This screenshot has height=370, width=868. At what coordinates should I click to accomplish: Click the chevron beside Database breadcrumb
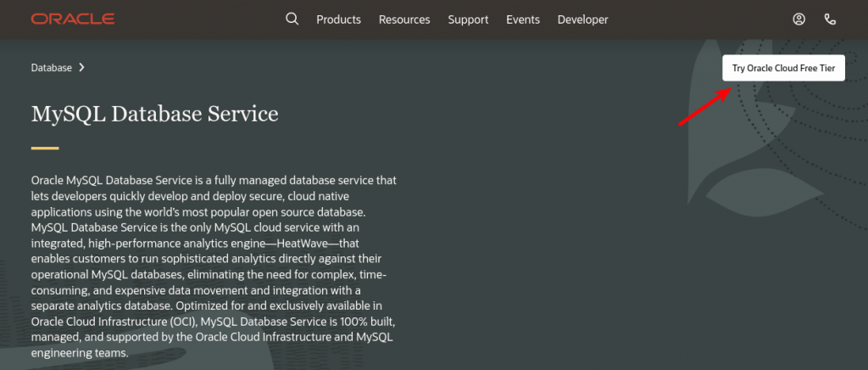tap(81, 68)
